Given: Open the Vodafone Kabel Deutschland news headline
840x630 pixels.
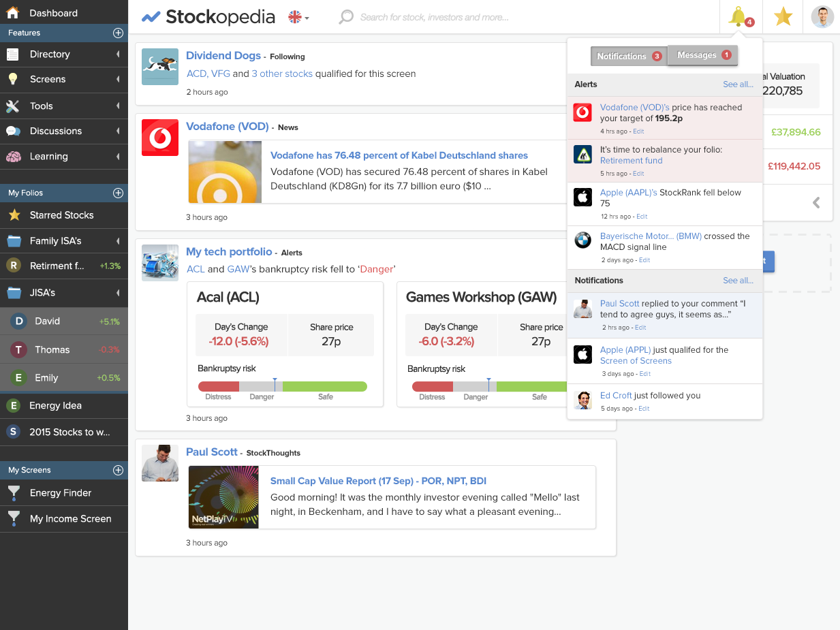Looking at the screenshot, I should 399,155.
